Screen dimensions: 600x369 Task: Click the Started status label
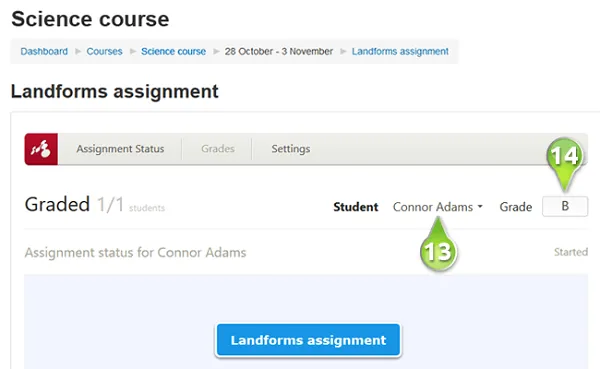click(571, 252)
